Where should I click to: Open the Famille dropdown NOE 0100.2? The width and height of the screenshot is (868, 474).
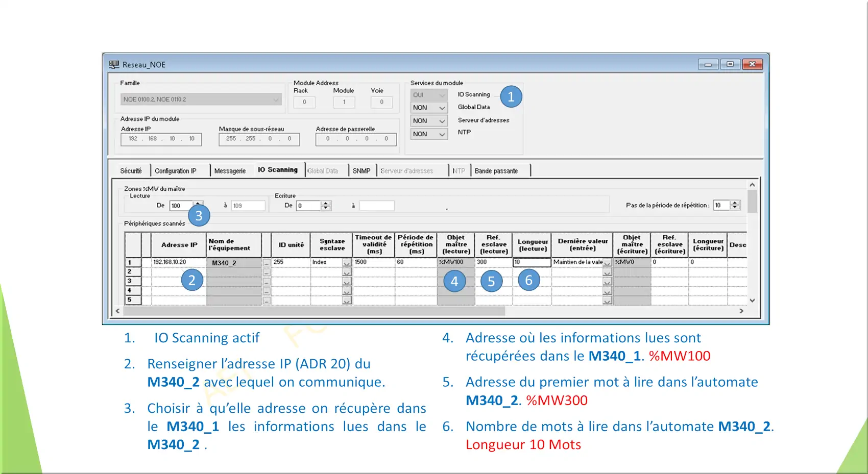(x=201, y=99)
